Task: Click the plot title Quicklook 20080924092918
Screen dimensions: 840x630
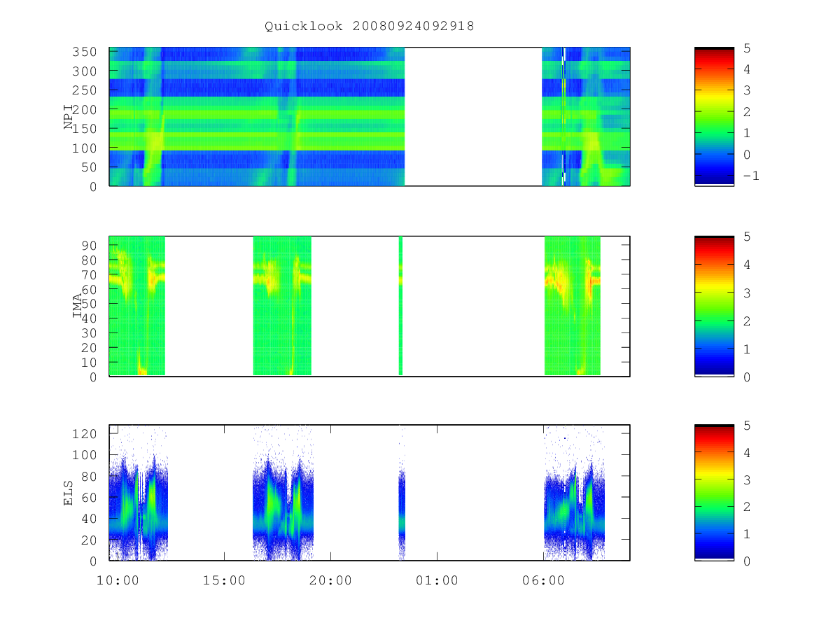Action: click(x=370, y=27)
